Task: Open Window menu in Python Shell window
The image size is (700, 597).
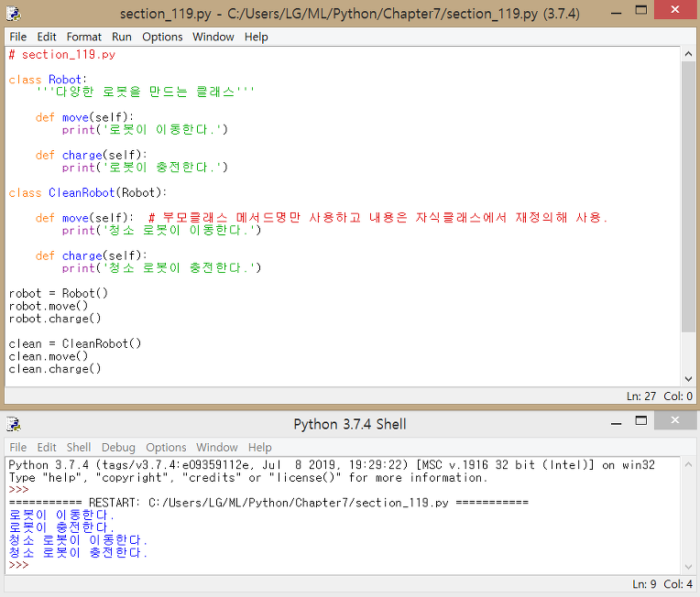Action: point(217,447)
